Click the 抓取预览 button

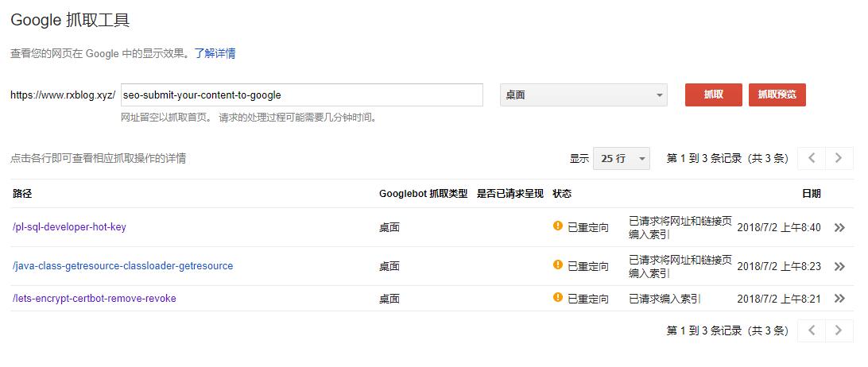click(777, 95)
